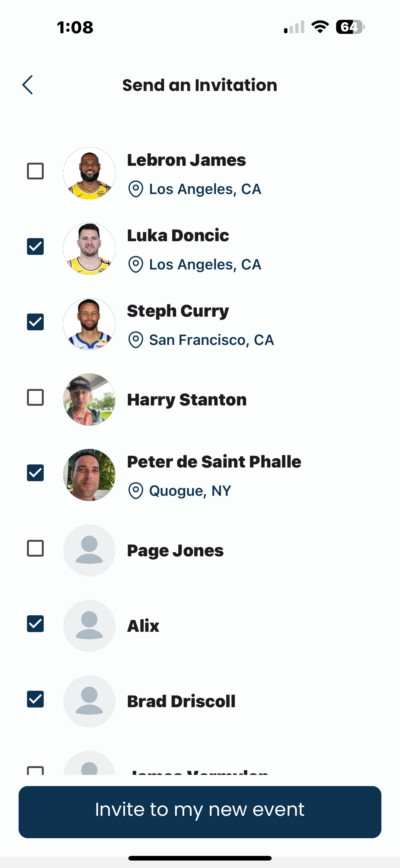This screenshot has height=868, width=400.
Task: Tap the Wi-Fi status icon
Action: [320, 27]
